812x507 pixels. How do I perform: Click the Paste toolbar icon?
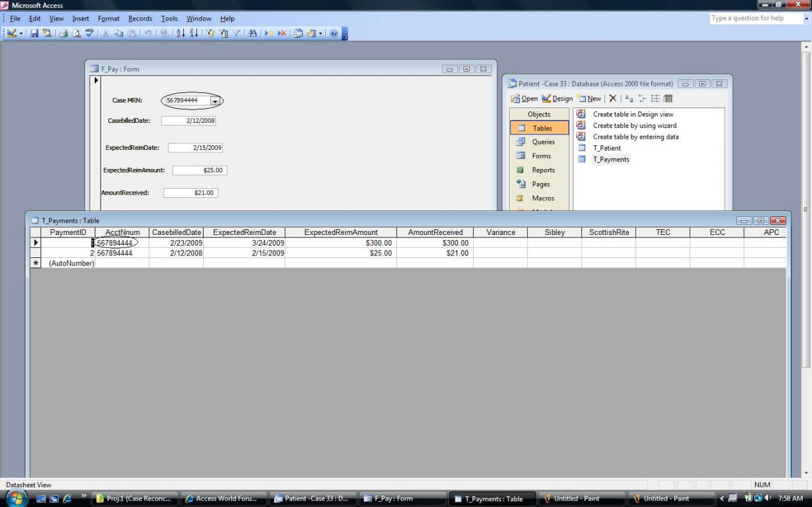[x=131, y=33]
